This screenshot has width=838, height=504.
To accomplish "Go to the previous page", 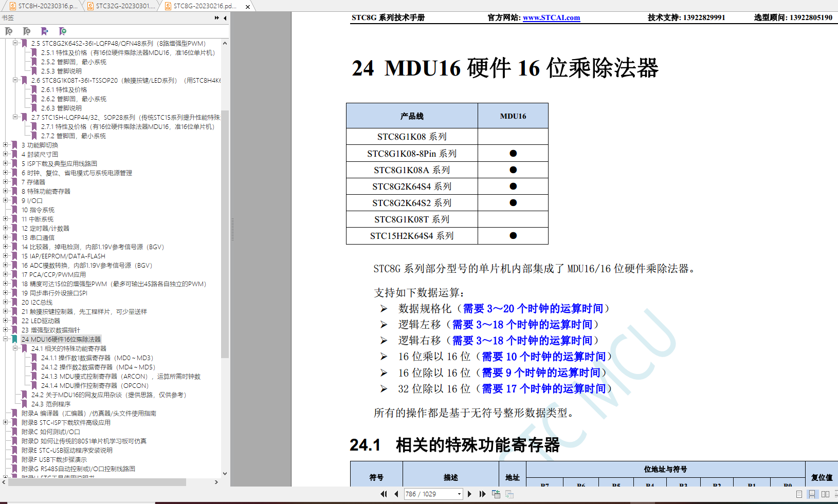I will [x=396, y=494].
